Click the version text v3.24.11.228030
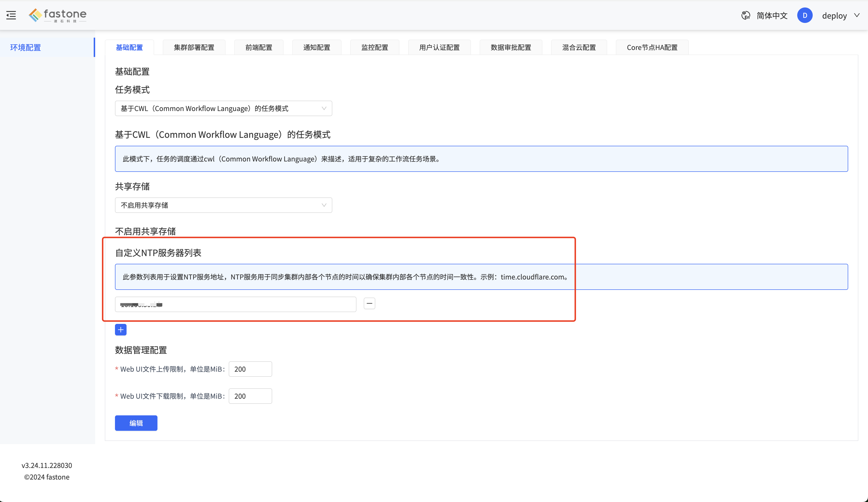 click(x=47, y=466)
